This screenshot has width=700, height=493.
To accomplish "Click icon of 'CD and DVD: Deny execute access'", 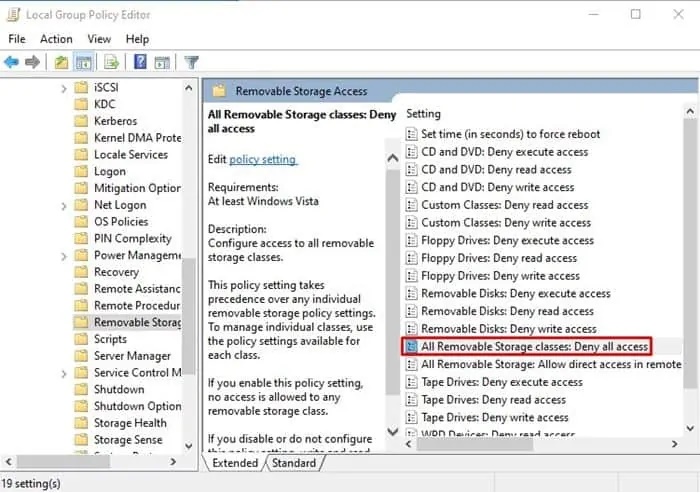I will 411,152.
